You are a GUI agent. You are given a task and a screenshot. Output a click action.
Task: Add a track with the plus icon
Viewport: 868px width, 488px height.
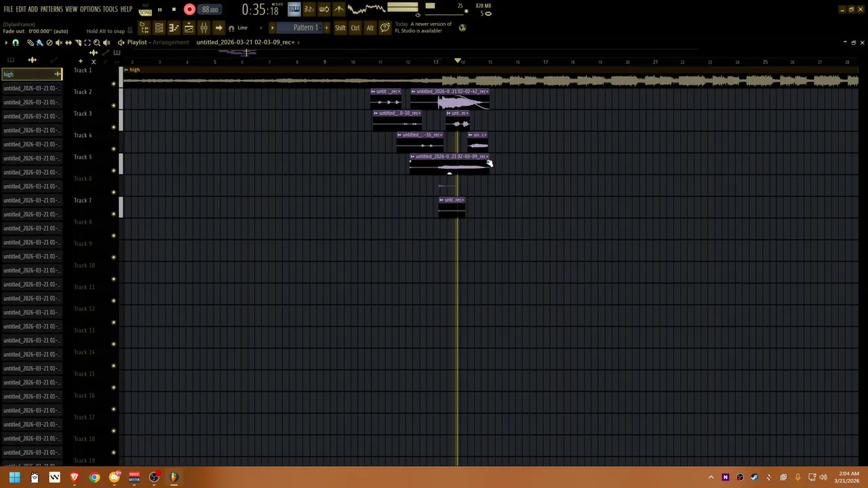click(81, 61)
